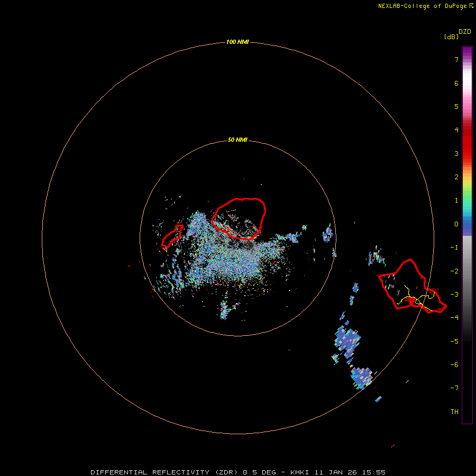Screen dimensions: 476x476
Task: Click the 6 tick on the color scale
Action: tap(456, 83)
